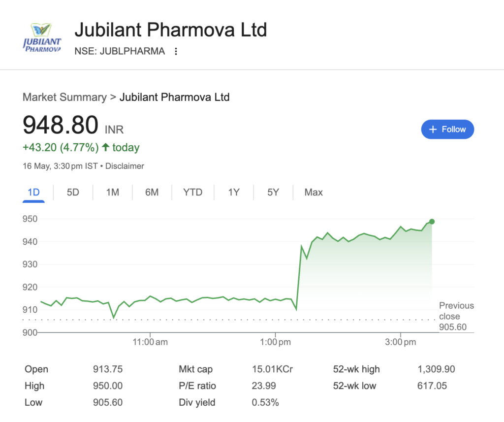The width and height of the screenshot is (504, 422).
Task: Click the Previous close 905.60 label
Action: 456,316
